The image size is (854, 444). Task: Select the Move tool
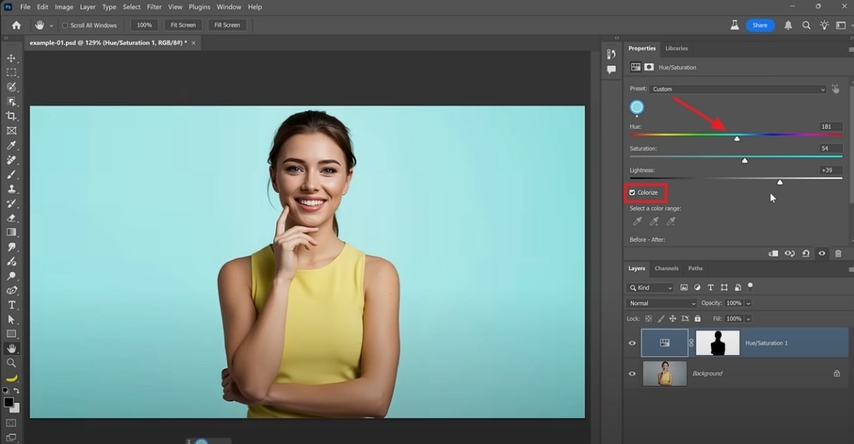coord(11,58)
